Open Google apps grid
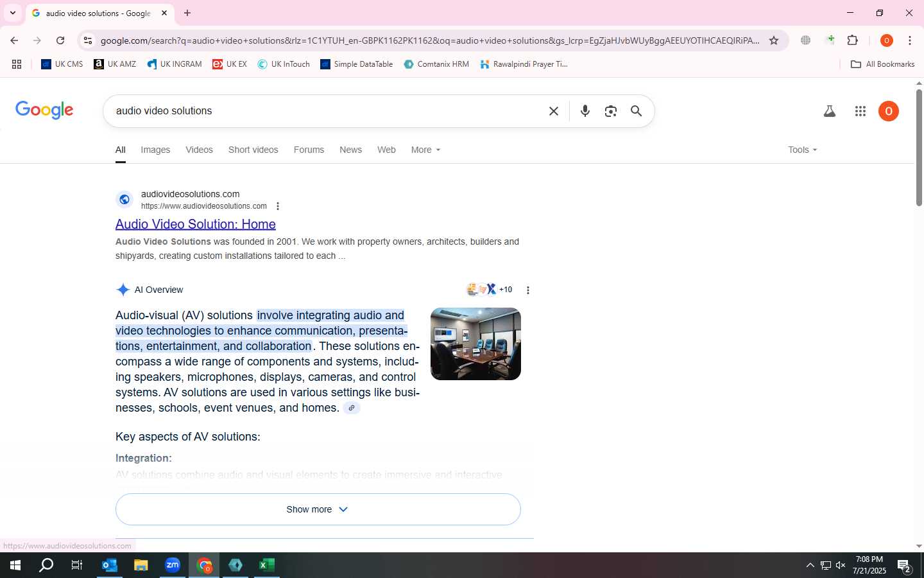Screen dimensions: 924x578 860,111
